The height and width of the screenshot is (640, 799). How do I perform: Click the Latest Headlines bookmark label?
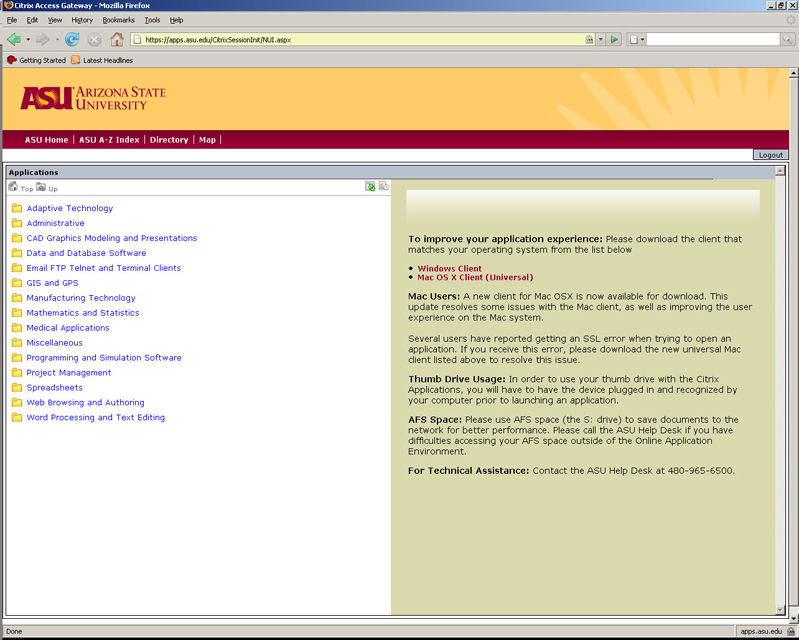coord(108,60)
